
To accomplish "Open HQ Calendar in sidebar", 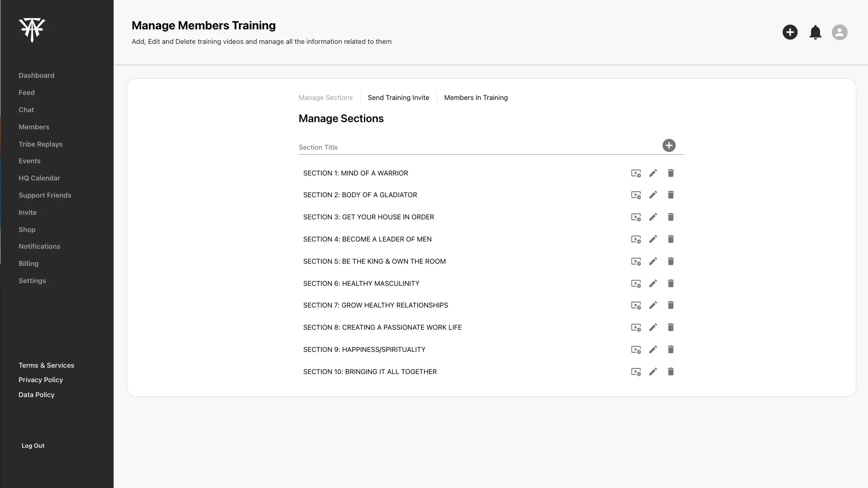I will [x=39, y=178].
